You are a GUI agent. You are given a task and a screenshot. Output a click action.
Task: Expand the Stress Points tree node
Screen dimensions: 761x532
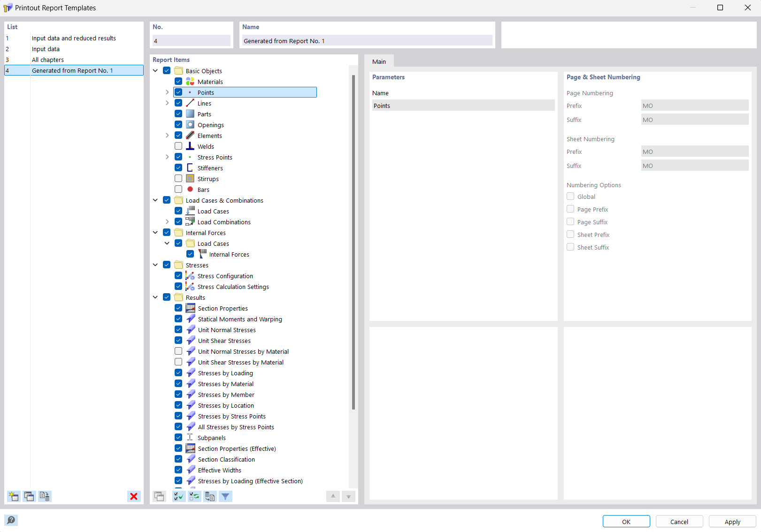coord(167,157)
